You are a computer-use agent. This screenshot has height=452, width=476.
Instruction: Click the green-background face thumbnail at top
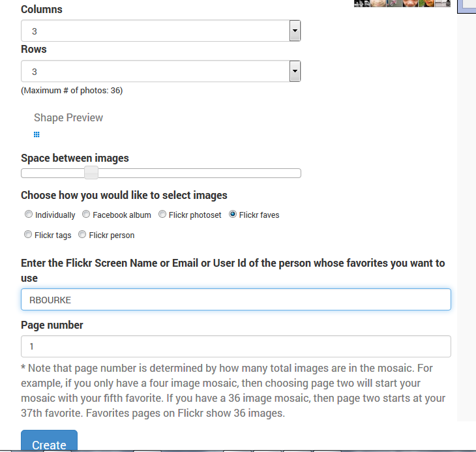(x=426, y=3)
